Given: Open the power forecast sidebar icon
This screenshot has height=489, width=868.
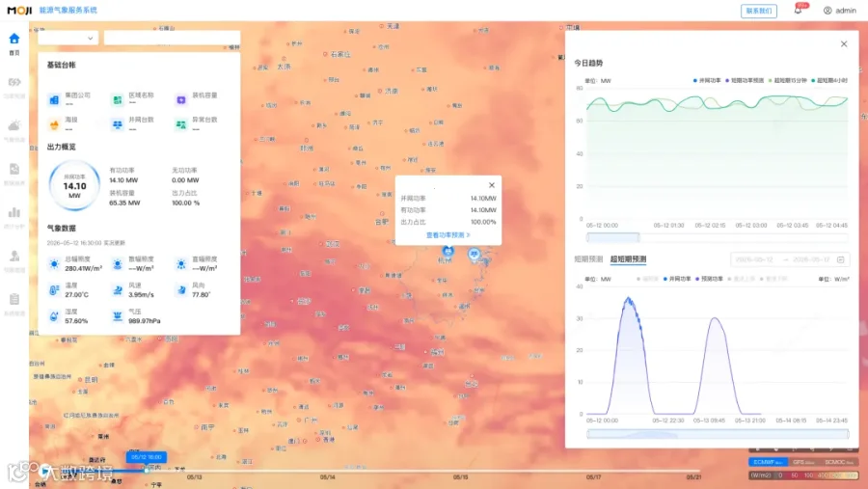Looking at the screenshot, I should [14, 82].
